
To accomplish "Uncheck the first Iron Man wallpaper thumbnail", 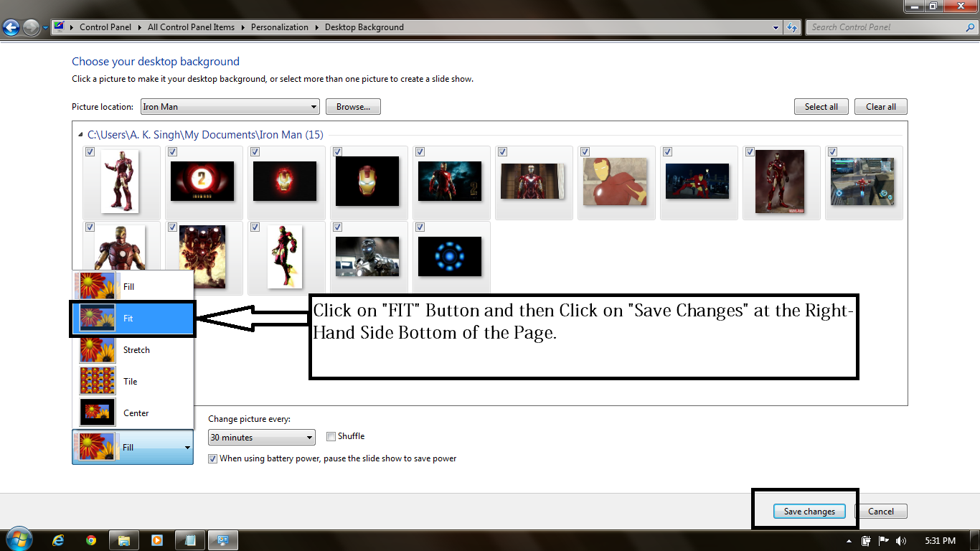I will [x=90, y=151].
